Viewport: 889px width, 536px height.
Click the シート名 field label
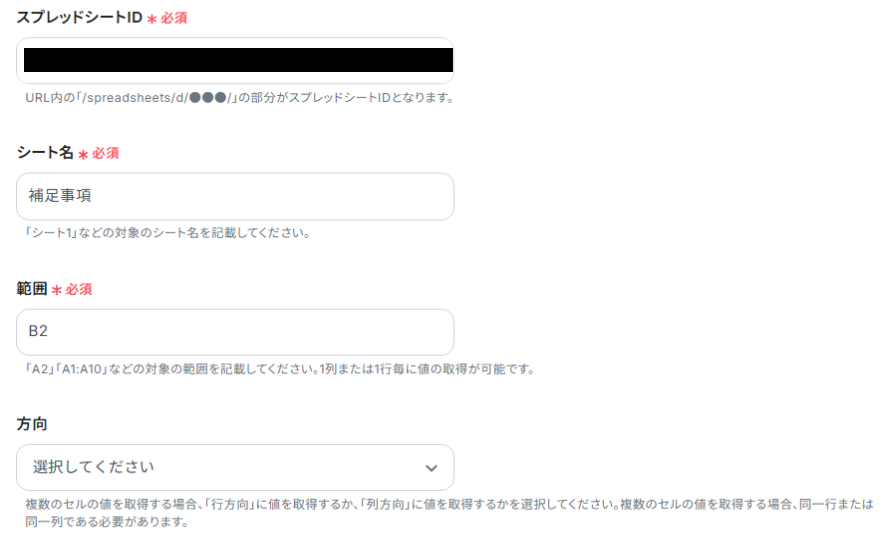(45, 153)
